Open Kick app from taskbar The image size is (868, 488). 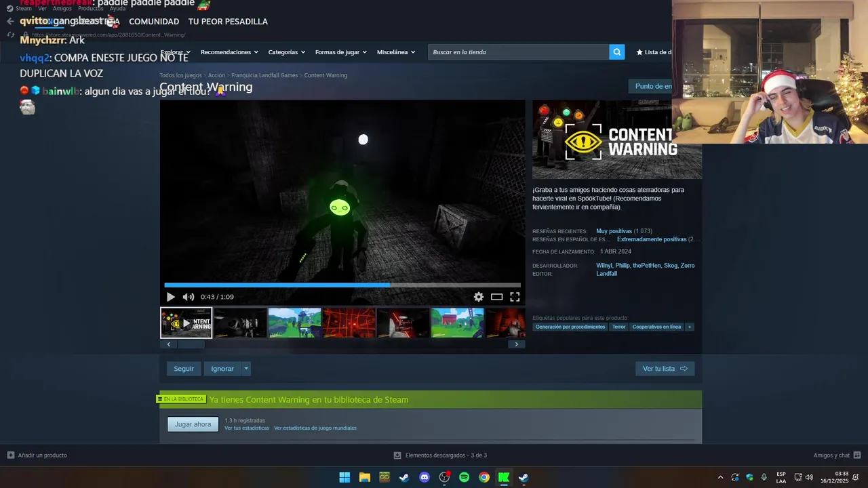click(x=503, y=477)
